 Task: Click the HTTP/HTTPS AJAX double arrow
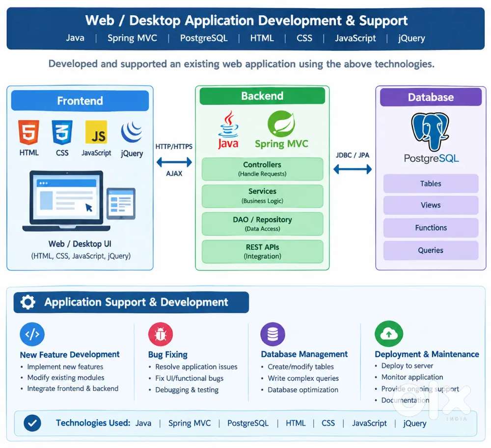[x=174, y=162]
